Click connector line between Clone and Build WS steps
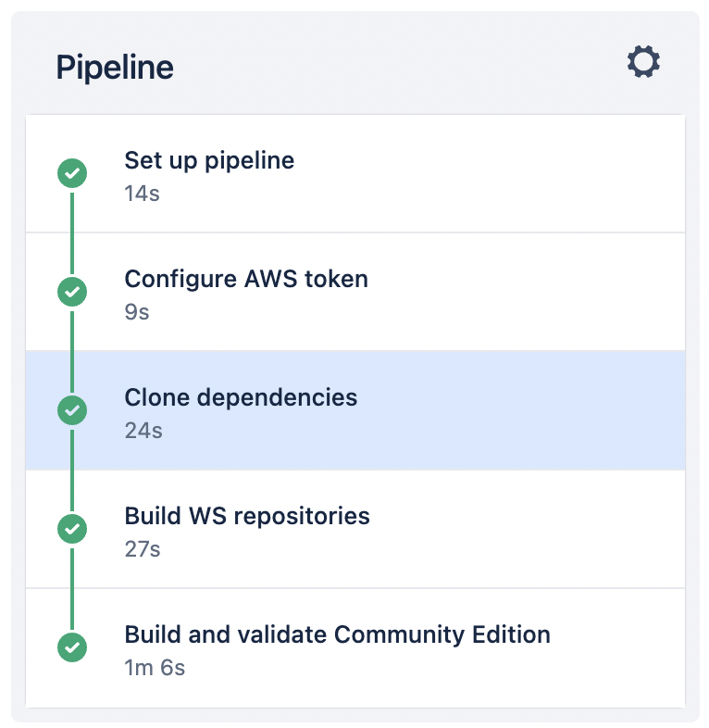The width and height of the screenshot is (709, 728). click(72, 471)
